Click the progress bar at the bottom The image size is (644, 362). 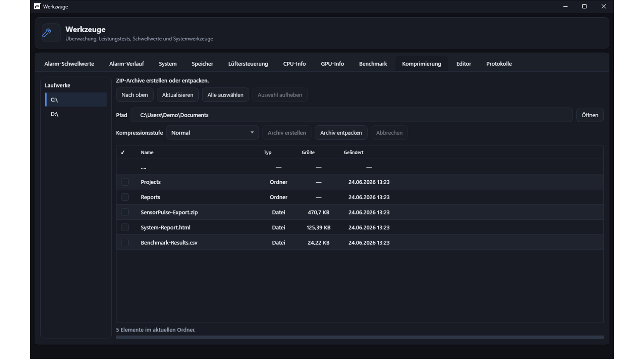pos(360,337)
